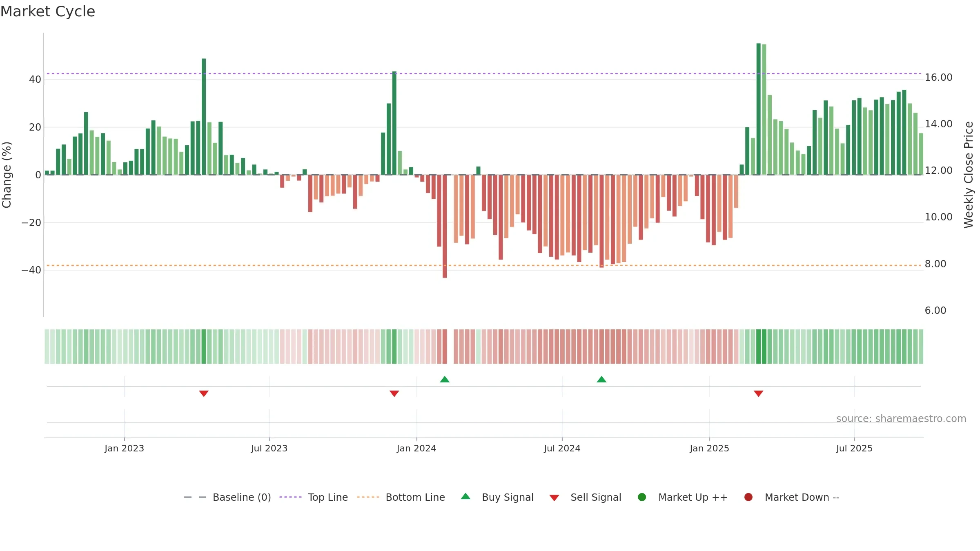Screen dimensions: 980x551
Task: Select the sell signal marker before Jul 2023
Action: pos(204,393)
